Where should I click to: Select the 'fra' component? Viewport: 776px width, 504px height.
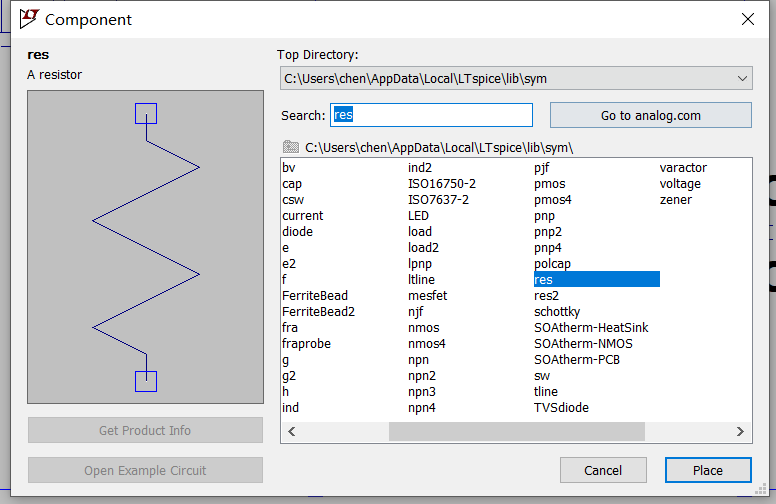tap(290, 328)
